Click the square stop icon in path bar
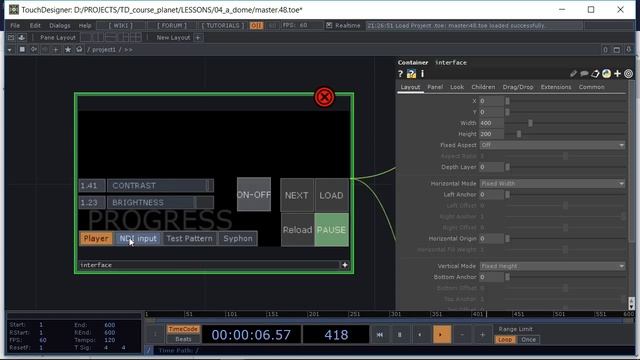The height and width of the screenshot is (360, 640). pyautogui.click(x=22, y=49)
